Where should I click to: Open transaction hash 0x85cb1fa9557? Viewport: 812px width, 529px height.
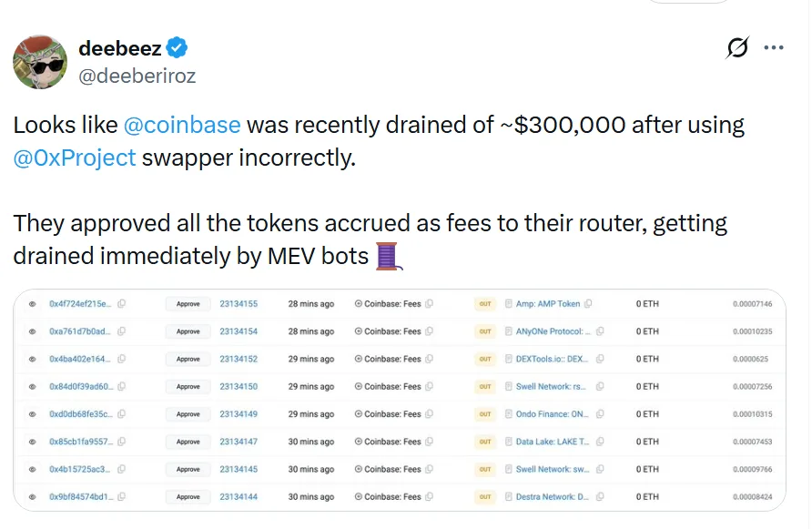pyautogui.click(x=80, y=442)
